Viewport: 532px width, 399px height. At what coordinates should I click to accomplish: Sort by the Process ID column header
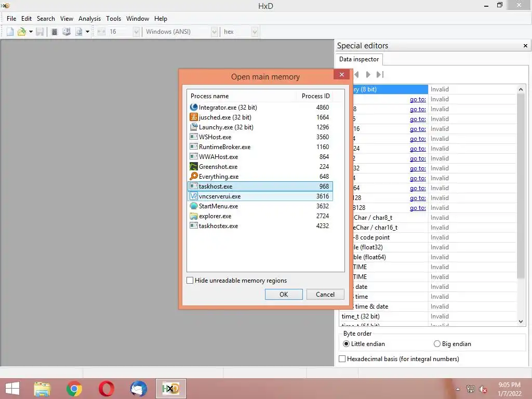pyautogui.click(x=315, y=96)
